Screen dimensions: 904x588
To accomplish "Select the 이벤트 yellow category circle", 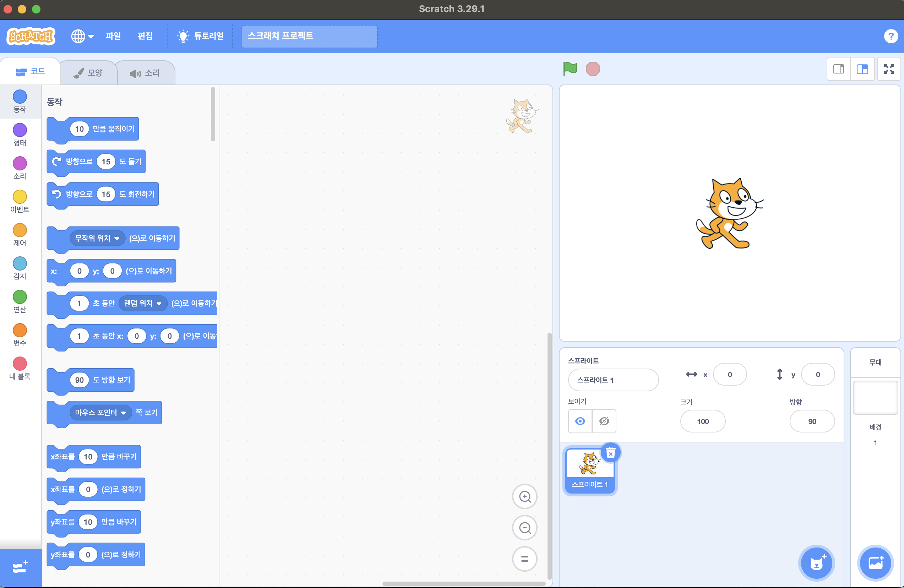I will 20,197.
